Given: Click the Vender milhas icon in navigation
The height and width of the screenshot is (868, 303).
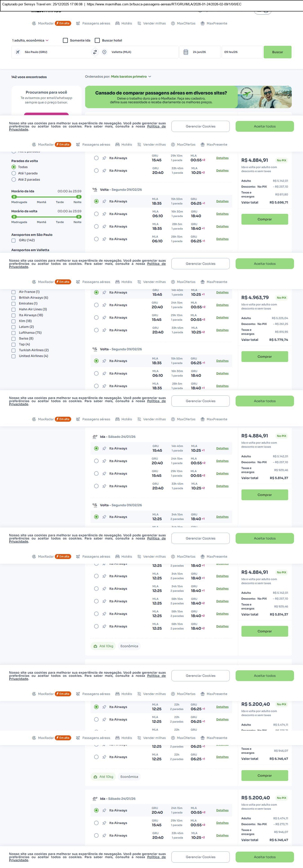Looking at the screenshot, I should tap(139, 24).
